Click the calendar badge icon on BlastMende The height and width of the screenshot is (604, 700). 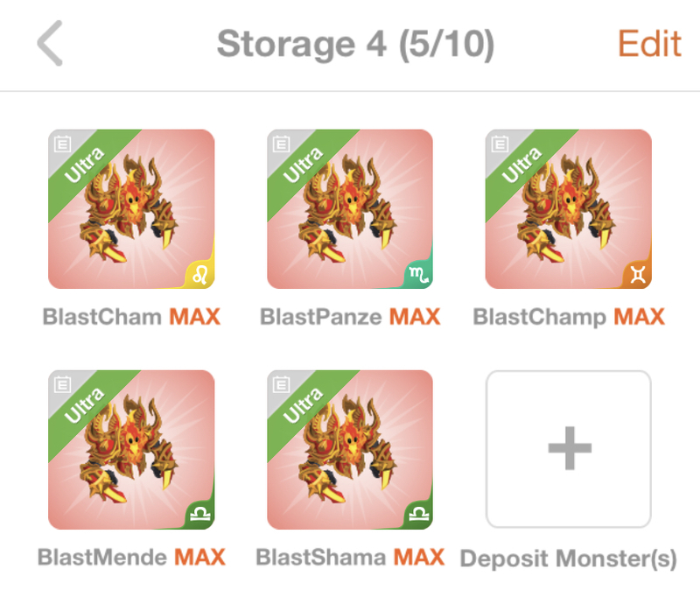tap(62, 384)
